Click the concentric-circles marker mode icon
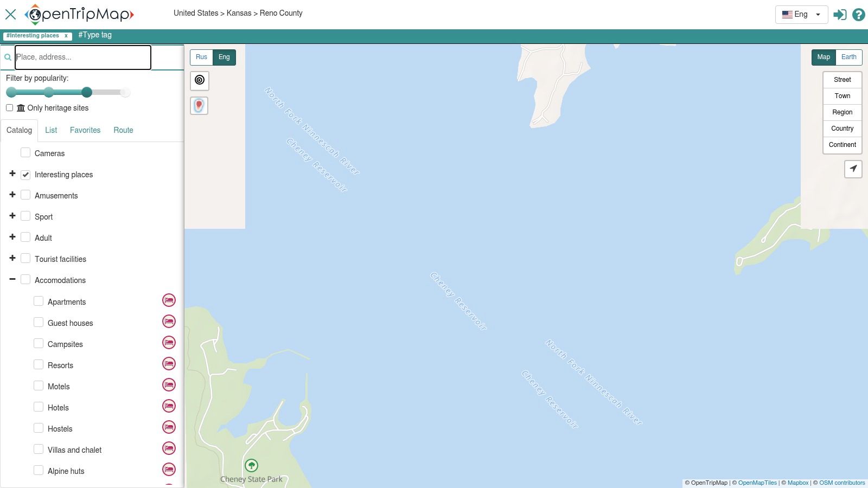Screen dimensions: 868x488 199,80
